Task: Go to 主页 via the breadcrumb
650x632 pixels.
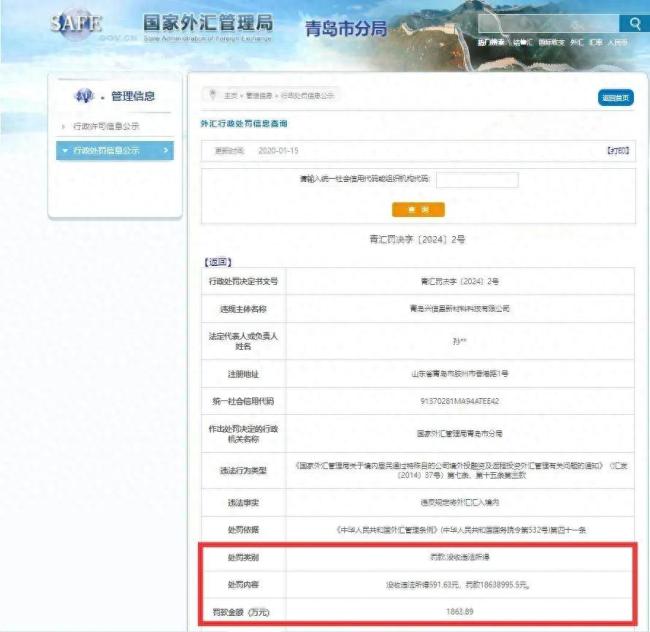Action: (230, 95)
